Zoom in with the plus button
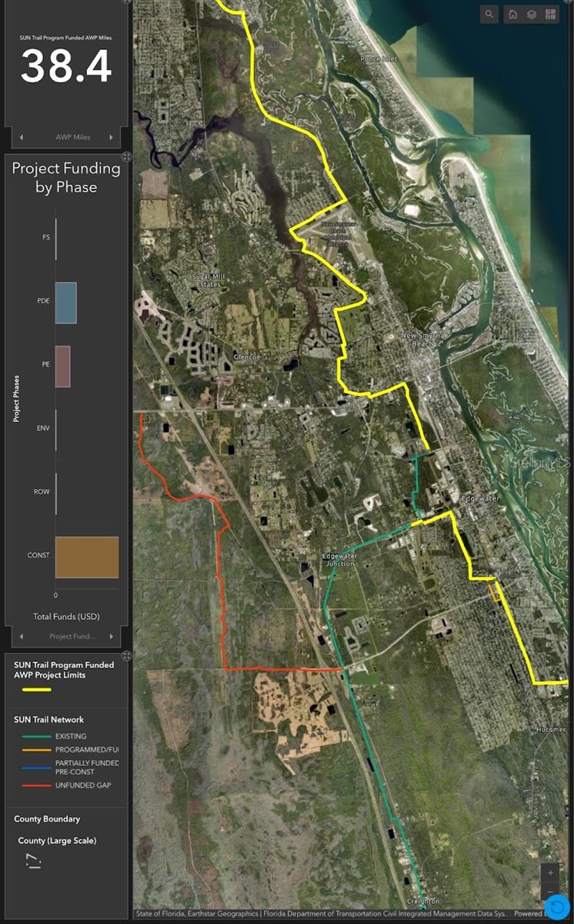Image resolution: width=574 pixels, height=924 pixels. click(x=550, y=873)
